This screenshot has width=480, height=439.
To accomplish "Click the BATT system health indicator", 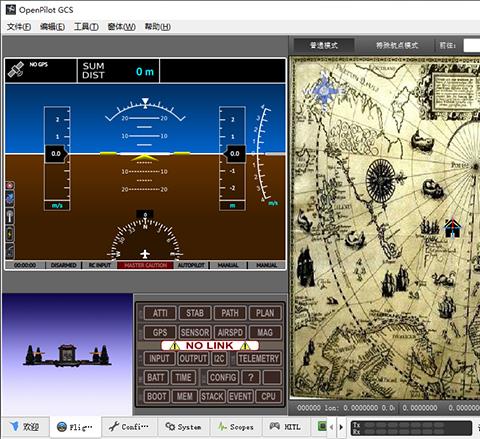I will [156, 378].
